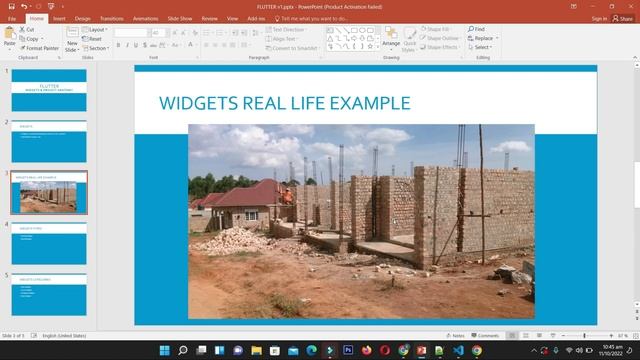The image size is (640, 360).
Task: Switch to the Slide Show tab
Action: click(x=180, y=18)
